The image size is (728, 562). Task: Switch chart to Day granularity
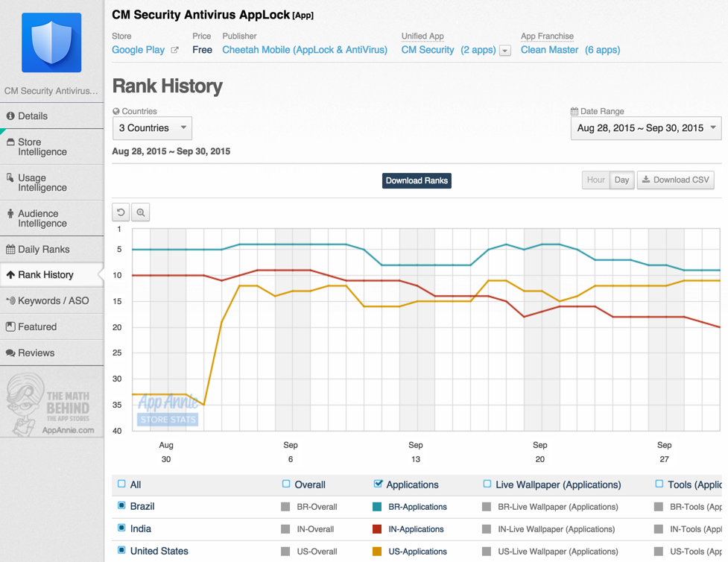coord(621,180)
